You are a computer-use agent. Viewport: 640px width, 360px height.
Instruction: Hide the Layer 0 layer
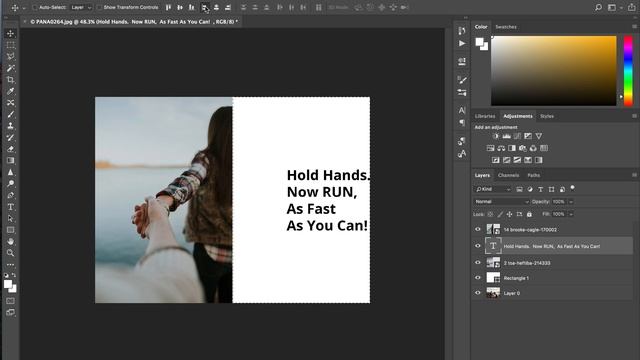click(478, 293)
